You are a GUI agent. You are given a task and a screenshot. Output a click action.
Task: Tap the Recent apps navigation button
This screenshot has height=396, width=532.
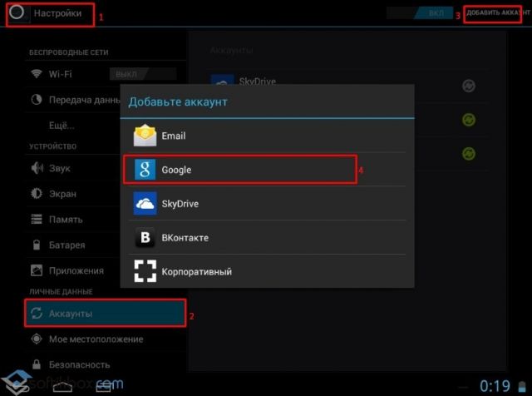[103, 386]
